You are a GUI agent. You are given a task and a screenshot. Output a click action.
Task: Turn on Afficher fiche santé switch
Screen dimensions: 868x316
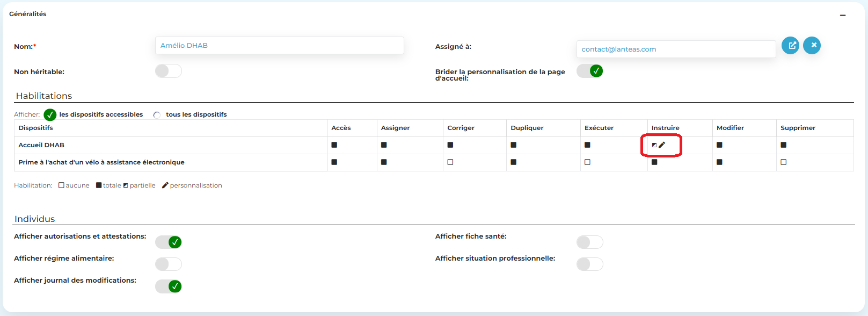coord(589,242)
